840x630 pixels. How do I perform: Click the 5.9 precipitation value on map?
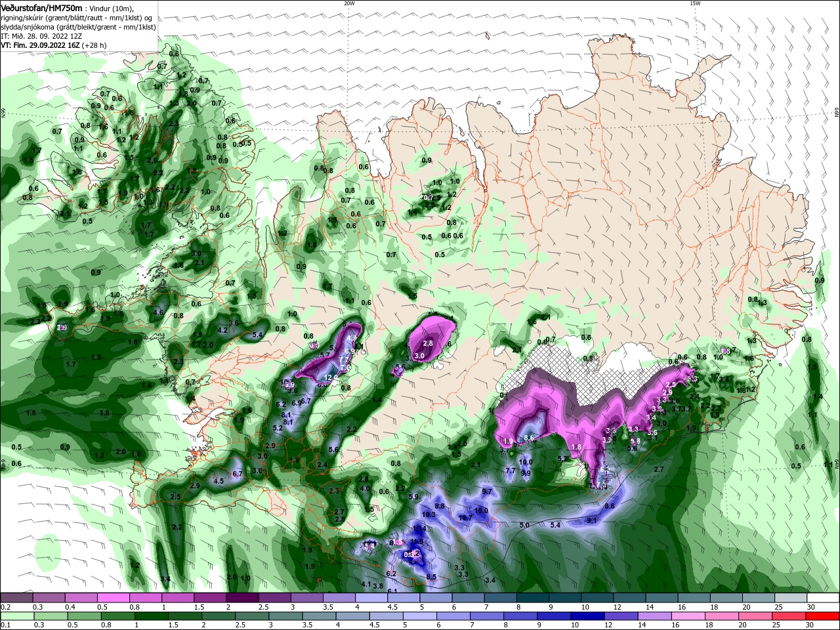tap(413, 497)
